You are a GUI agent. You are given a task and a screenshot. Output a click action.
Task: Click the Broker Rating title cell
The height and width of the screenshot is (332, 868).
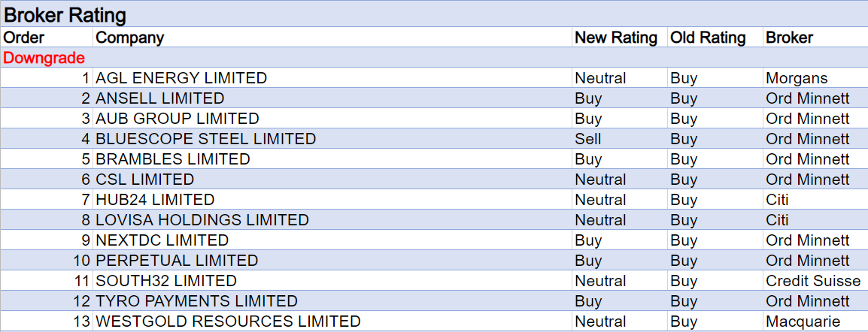[x=65, y=15]
